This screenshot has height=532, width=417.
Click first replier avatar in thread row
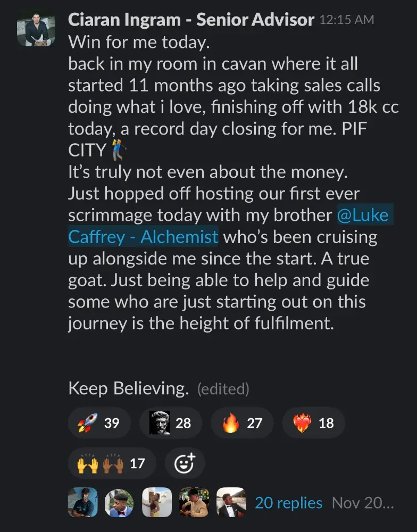83,503
